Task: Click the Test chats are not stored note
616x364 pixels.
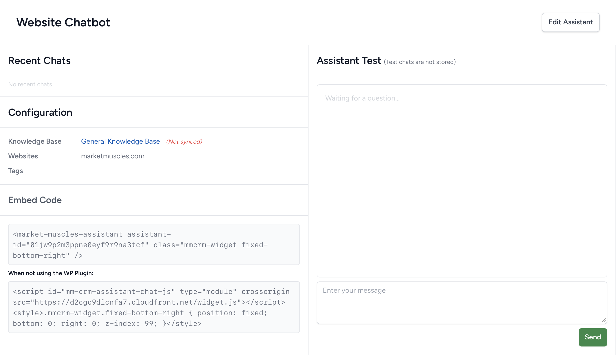Action: pos(420,62)
